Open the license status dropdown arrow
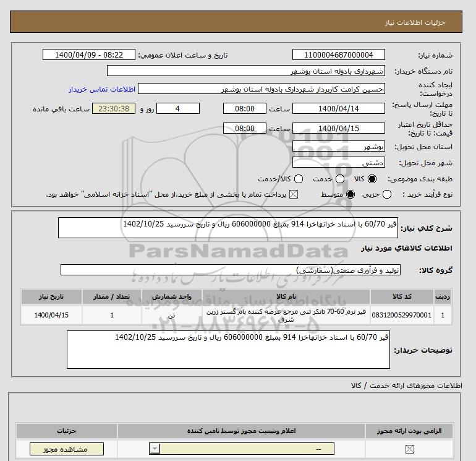Viewport: 476px width, 461px height. (x=155, y=449)
